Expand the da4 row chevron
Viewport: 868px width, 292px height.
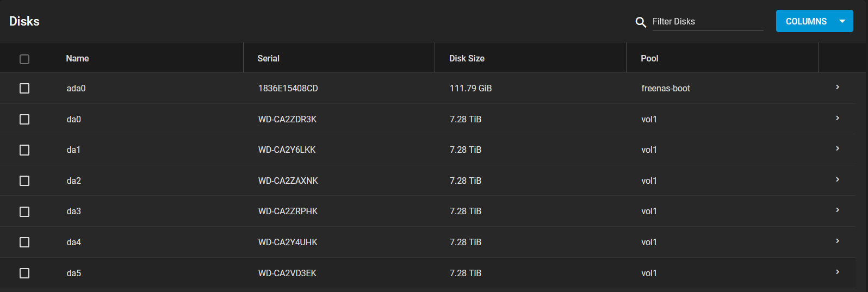(x=838, y=241)
